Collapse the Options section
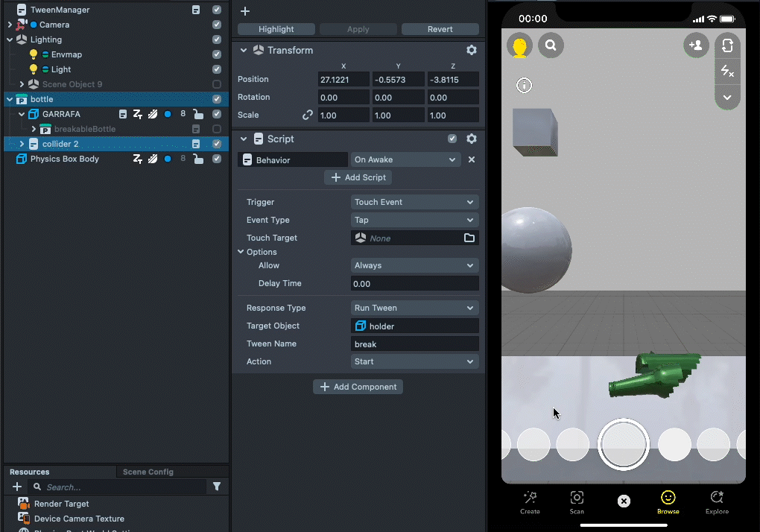This screenshot has height=532, width=760. (x=241, y=252)
